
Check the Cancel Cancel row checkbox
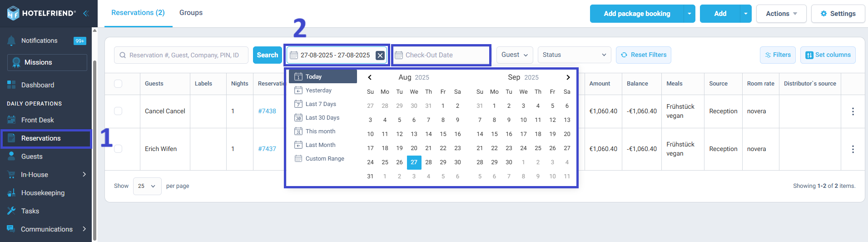(118, 111)
